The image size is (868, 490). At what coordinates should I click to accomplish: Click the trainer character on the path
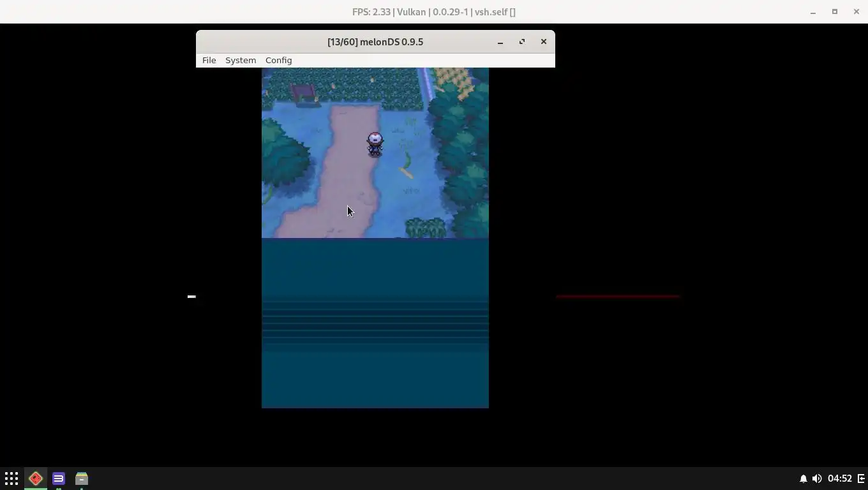[375, 144]
